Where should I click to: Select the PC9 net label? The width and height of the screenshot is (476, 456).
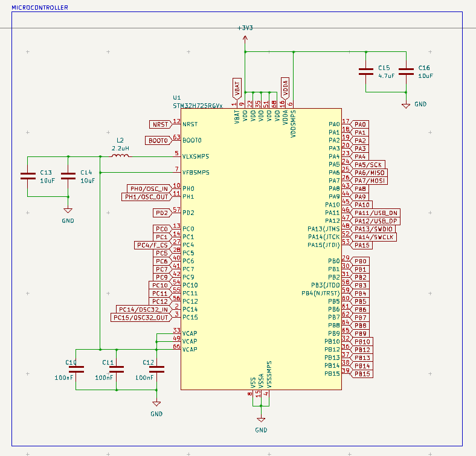162,277
